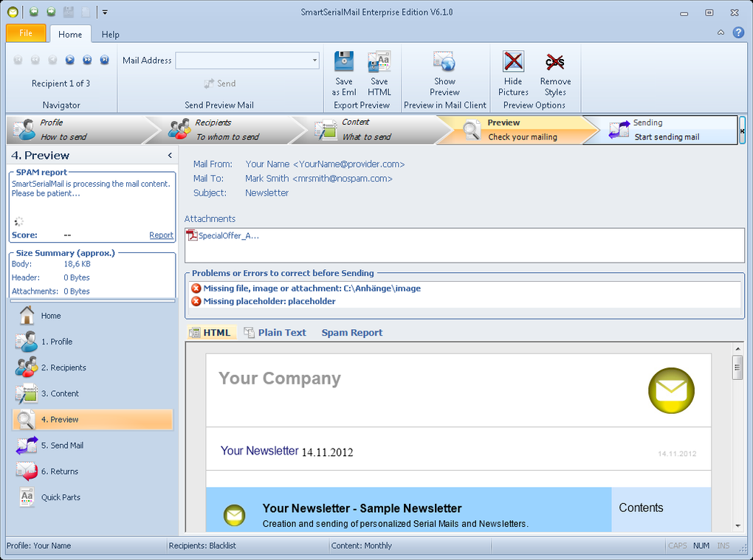The width and height of the screenshot is (753, 560).
Task: Click scroll up arrow in preview
Action: tap(737, 349)
